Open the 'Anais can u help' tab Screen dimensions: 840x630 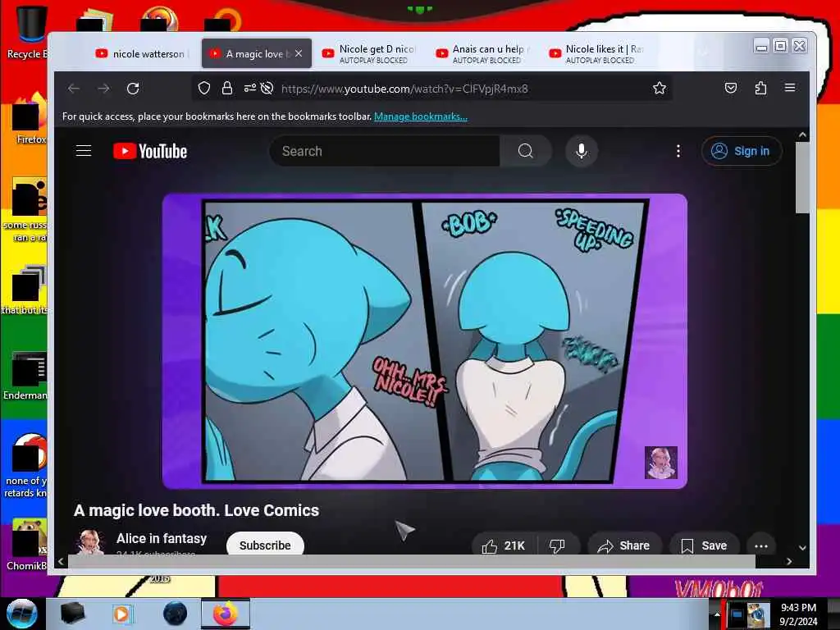point(482,53)
